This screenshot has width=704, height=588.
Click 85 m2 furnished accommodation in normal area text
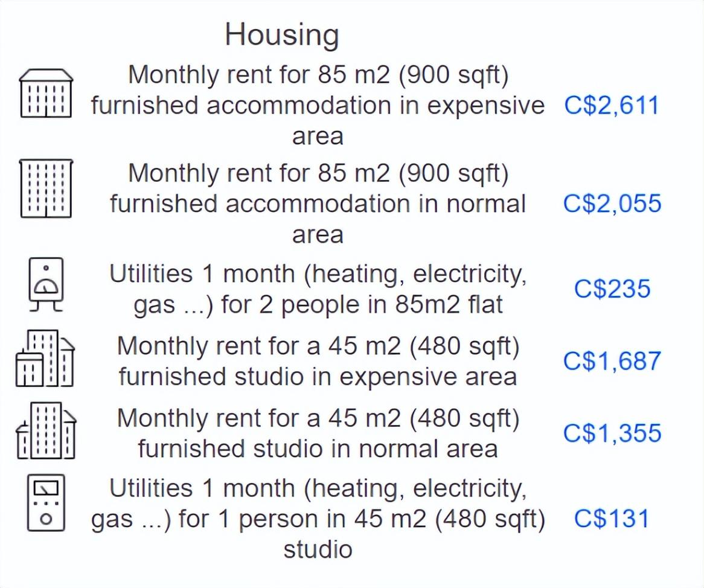coord(318,203)
